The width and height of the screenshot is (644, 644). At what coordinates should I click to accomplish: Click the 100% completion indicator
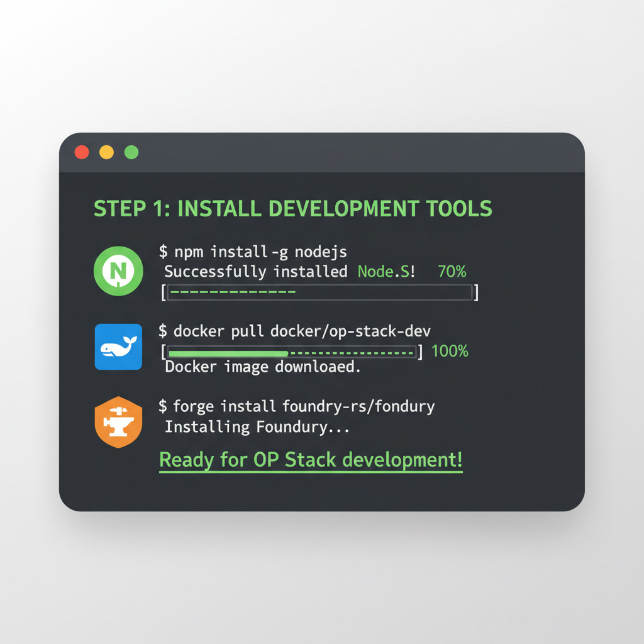click(449, 352)
